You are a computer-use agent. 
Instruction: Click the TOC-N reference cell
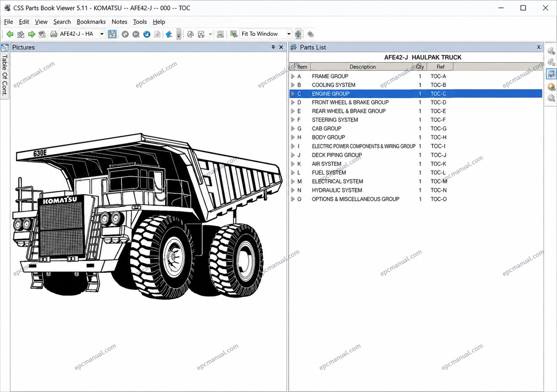438,190
